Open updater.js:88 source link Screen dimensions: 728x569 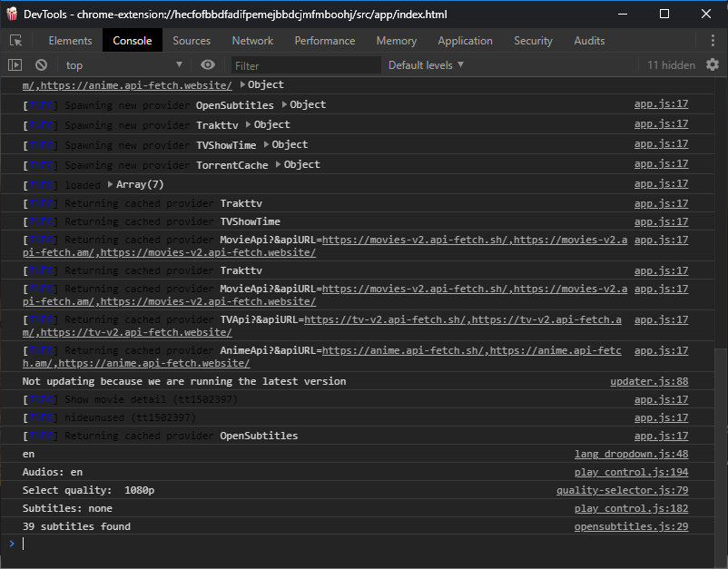(x=649, y=381)
